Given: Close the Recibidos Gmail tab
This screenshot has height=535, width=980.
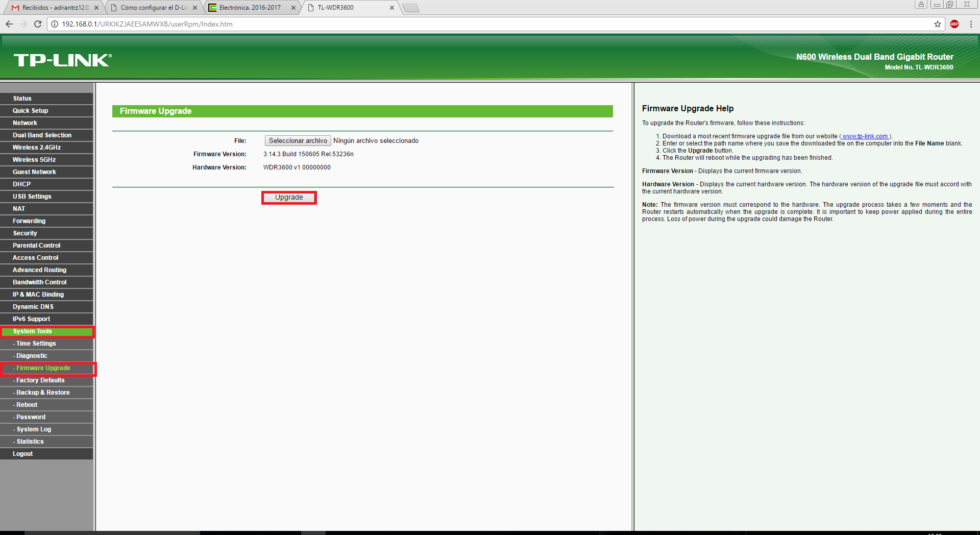Looking at the screenshot, I should pyautogui.click(x=96, y=8).
